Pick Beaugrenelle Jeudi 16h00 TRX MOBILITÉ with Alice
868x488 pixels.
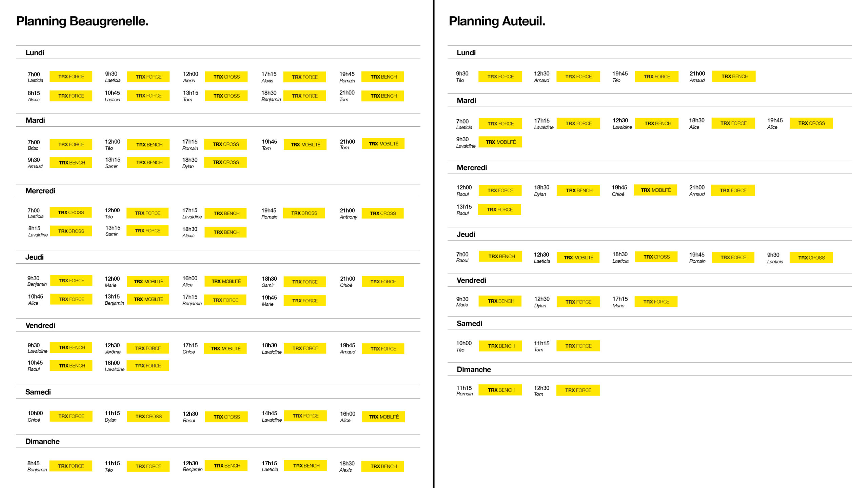tap(226, 281)
